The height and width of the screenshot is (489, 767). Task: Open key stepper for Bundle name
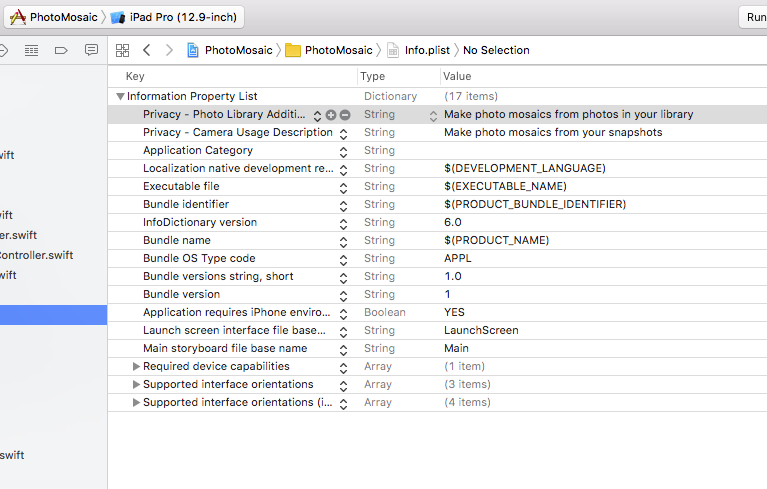point(343,242)
